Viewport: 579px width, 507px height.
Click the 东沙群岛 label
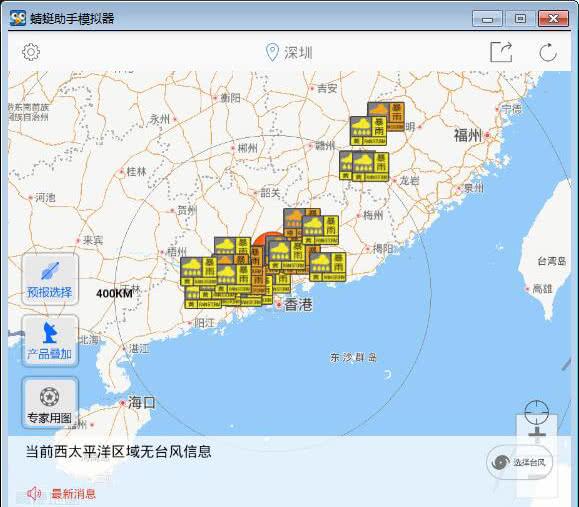353,357
